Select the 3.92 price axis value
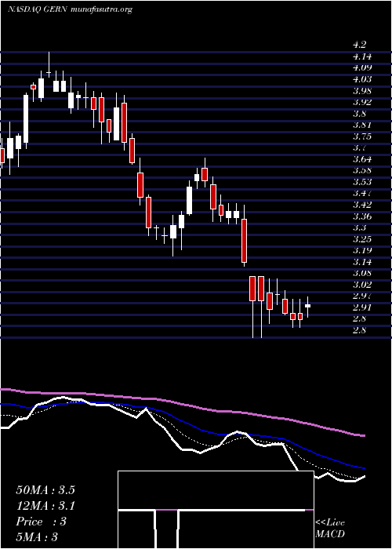Viewport: 392px width, 549px height. pyautogui.click(x=362, y=102)
